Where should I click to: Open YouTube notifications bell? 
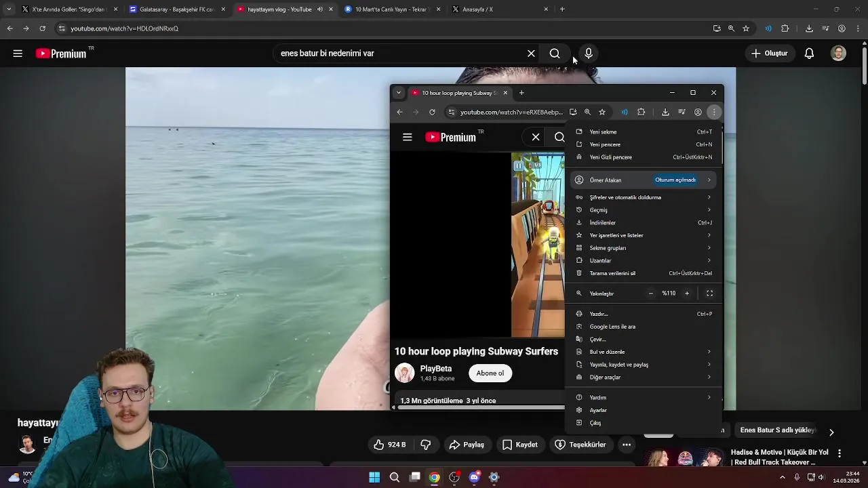tap(809, 54)
